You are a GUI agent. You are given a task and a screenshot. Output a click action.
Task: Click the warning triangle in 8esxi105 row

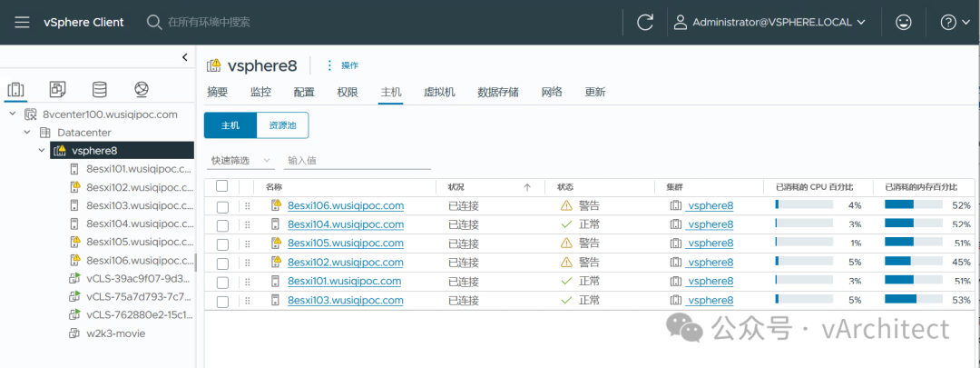[566, 243]
